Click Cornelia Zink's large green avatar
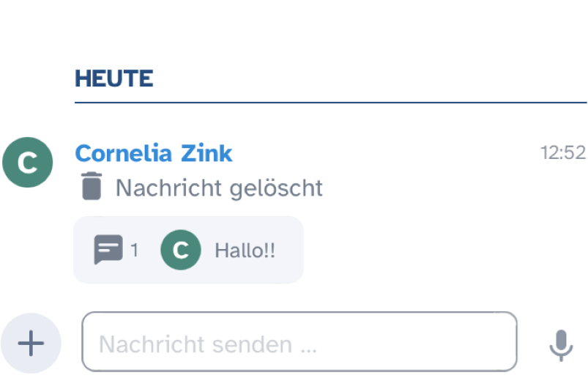 pyautogui.click(x=27, y=162)
